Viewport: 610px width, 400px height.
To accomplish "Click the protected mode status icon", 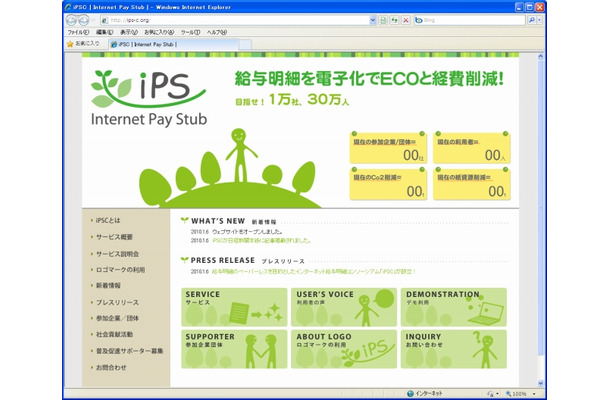I will [x=493, y=394].
